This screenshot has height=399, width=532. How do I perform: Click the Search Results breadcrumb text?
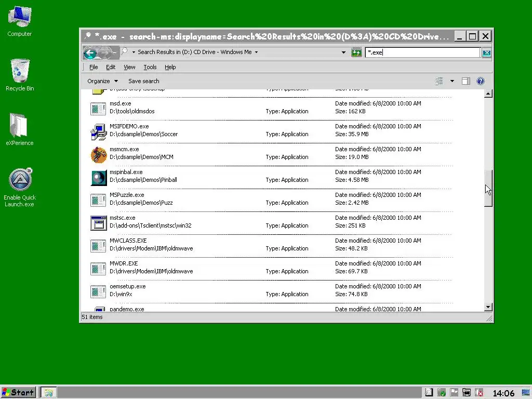point(195,52)
